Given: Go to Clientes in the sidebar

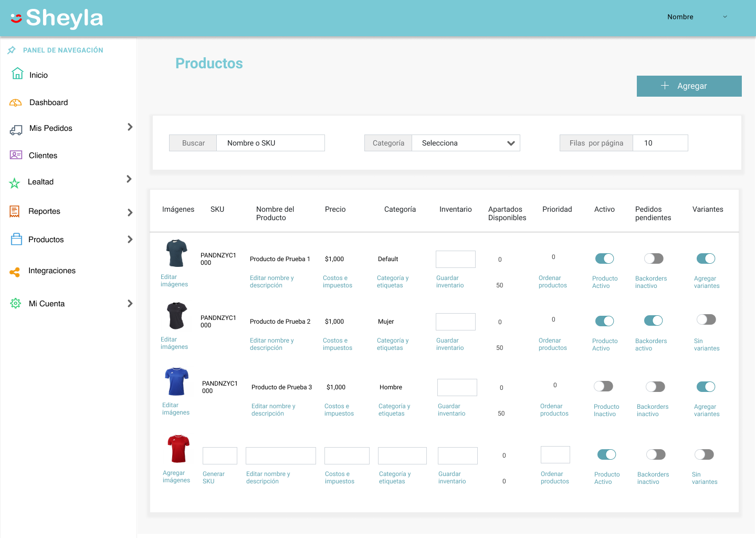Looking at the screenshot, I should click(43, 156).
